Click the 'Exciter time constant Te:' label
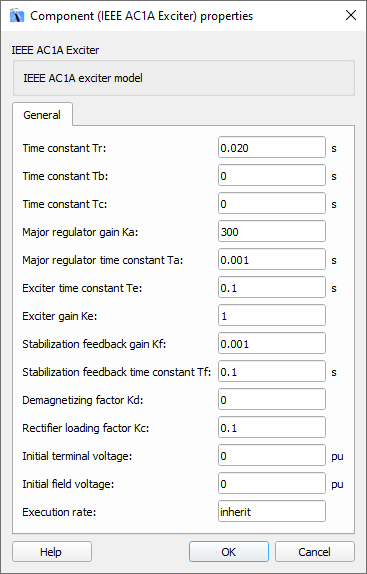The height and width of the screenshot is (574, 367). pos(82,288)
